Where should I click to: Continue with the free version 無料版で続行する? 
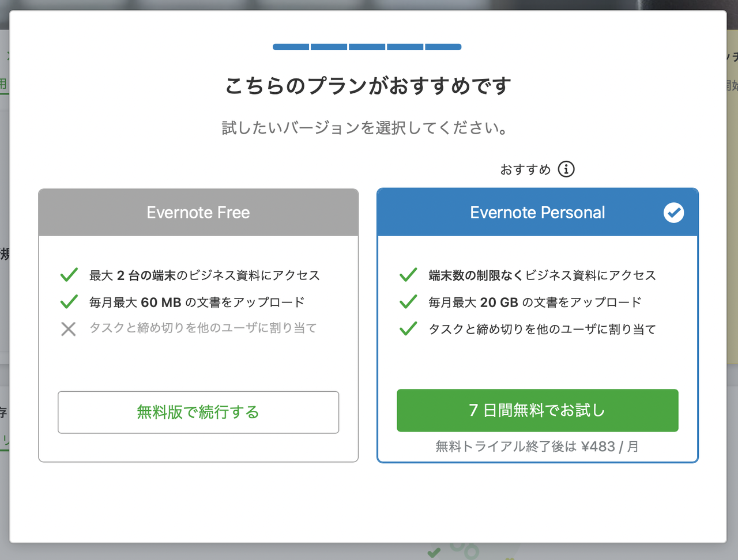click(198, 412)
